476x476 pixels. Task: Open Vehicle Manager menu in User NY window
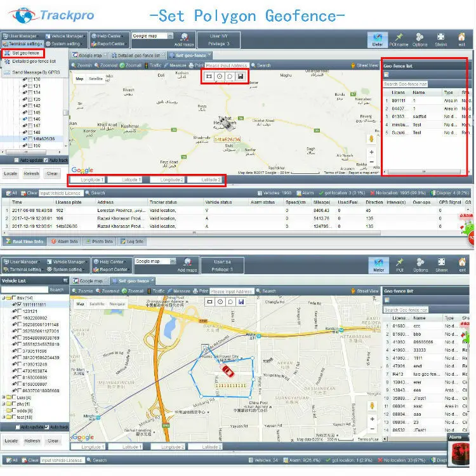pyautogui.click(x=65, y=36)
